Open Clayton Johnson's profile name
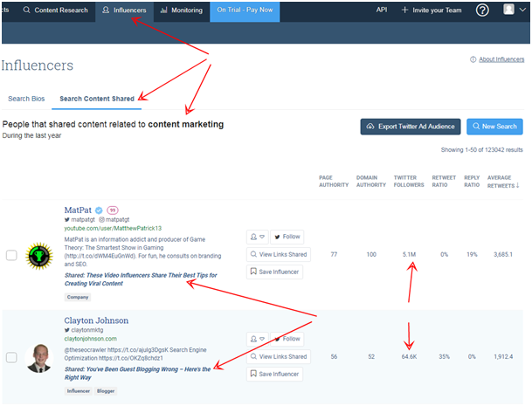The image size is (532, 406). (x=96, y=320)
